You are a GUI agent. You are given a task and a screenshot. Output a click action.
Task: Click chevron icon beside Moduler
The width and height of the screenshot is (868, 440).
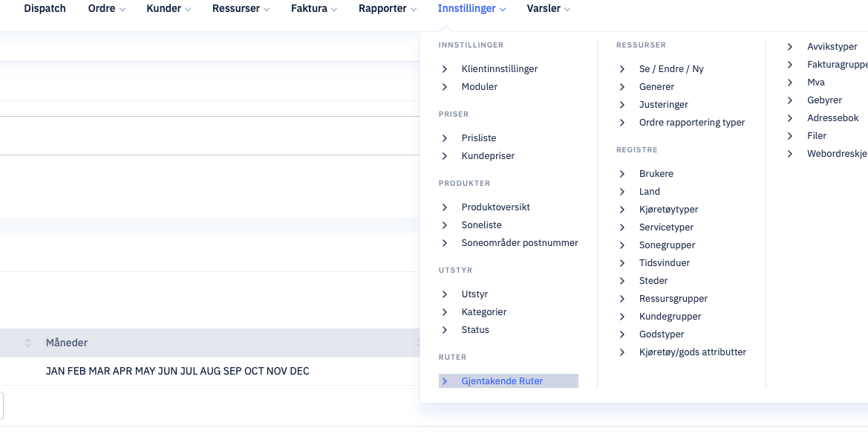(445, 87)
